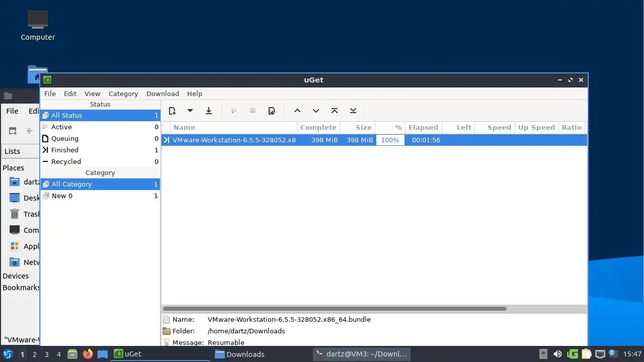Open the Help menu
Image resolution: width=644 pixels, height=362 pixels.
click(x=195, y=94)
